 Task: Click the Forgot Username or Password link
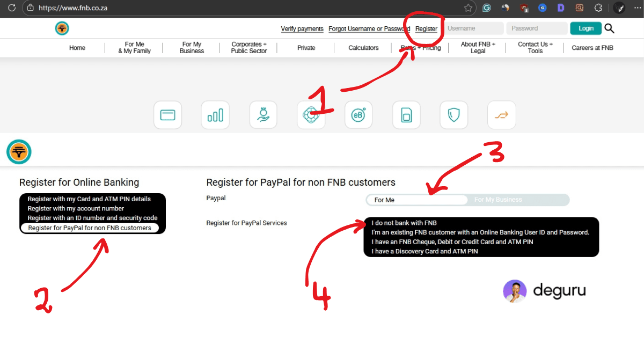[x=369, y=28]
